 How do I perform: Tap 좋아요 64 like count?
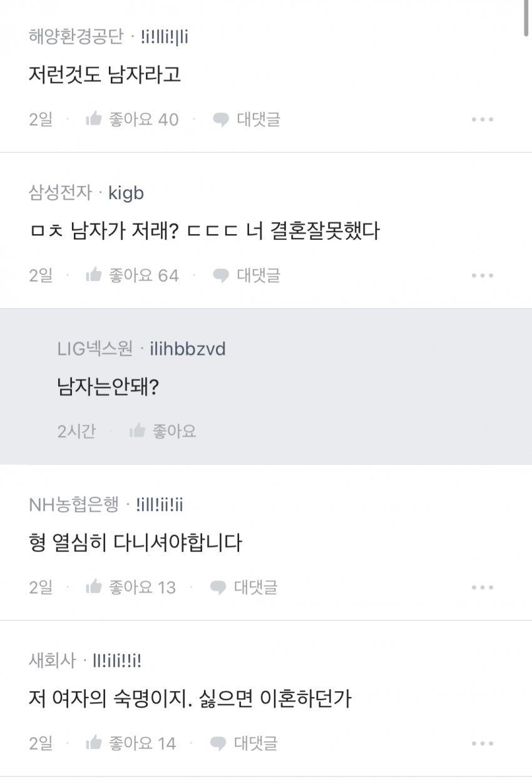[144, 275]
